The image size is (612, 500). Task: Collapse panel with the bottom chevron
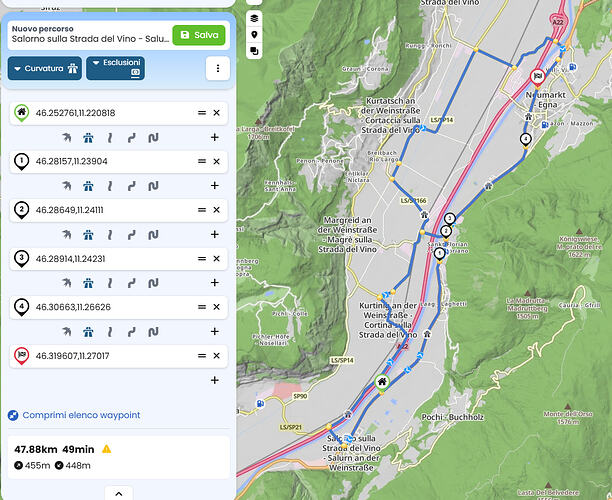(x=119, y=493)
